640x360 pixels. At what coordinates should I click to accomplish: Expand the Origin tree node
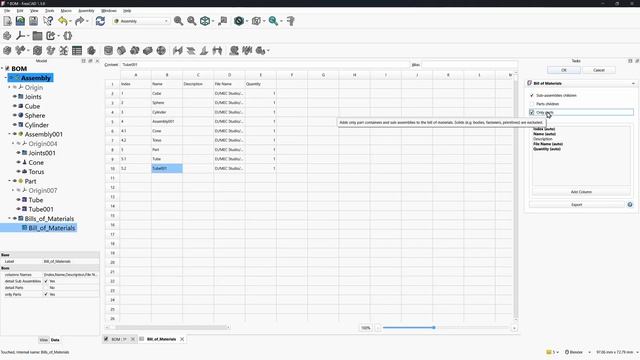9,87
